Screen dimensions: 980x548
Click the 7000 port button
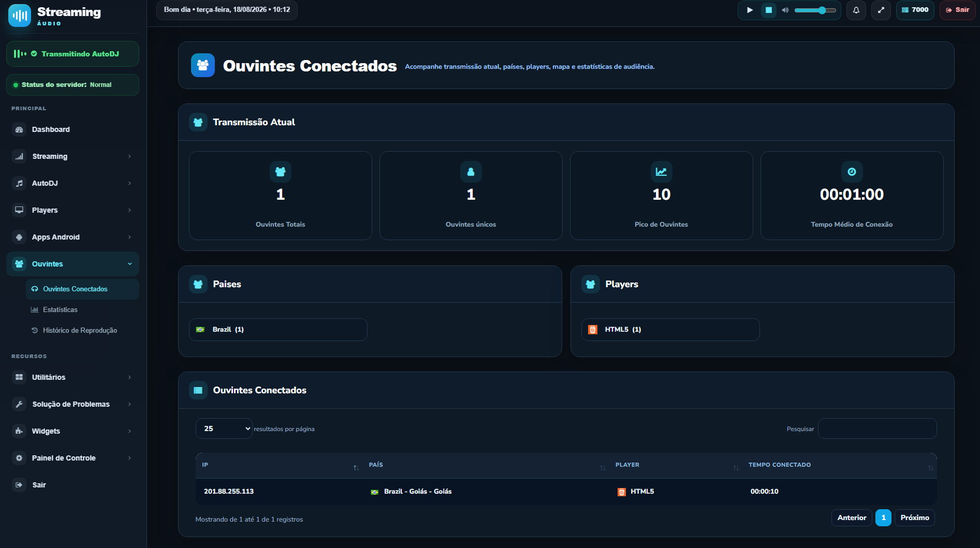tap(915, 10)
